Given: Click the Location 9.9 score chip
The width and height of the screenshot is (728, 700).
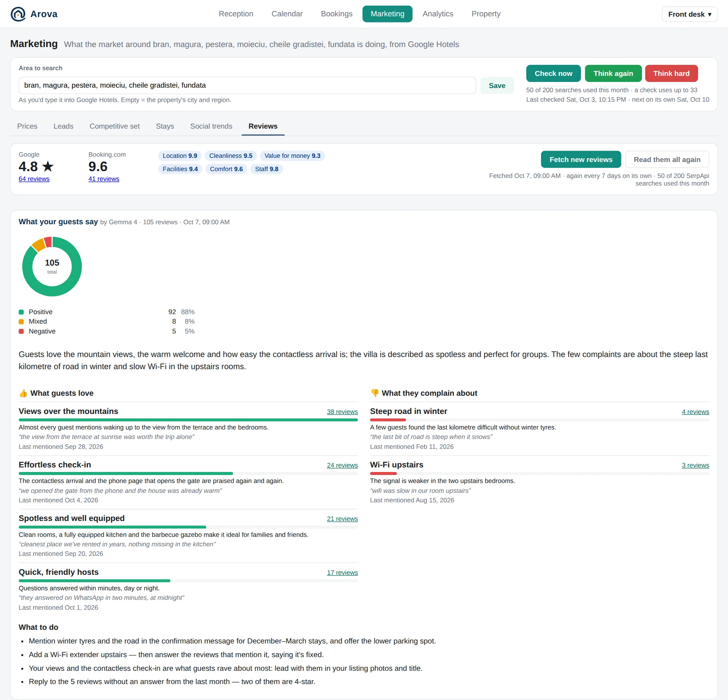Looking at the screenshot, I should coord(180,156).
